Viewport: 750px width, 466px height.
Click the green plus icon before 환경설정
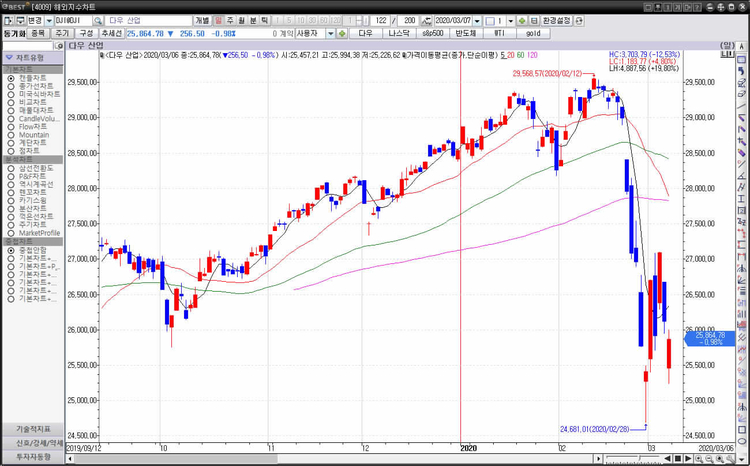coord(522,21)
